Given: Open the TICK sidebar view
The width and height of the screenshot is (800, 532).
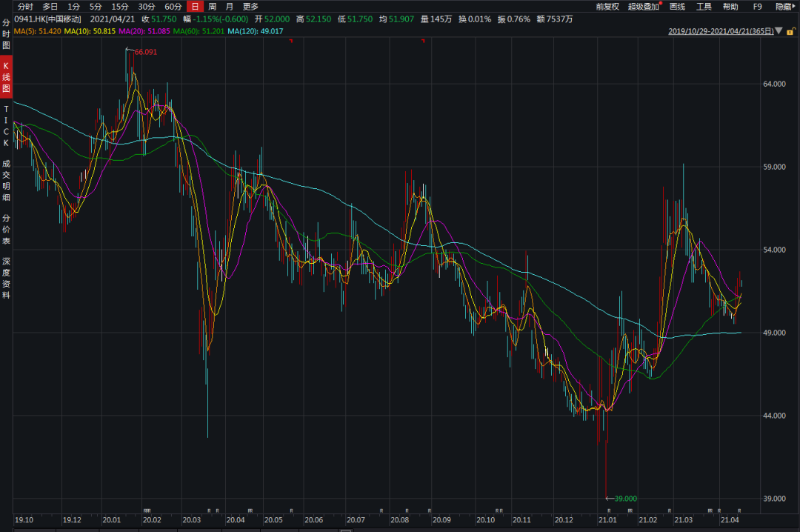Looking at the screenshot, I should pos(6,126).
